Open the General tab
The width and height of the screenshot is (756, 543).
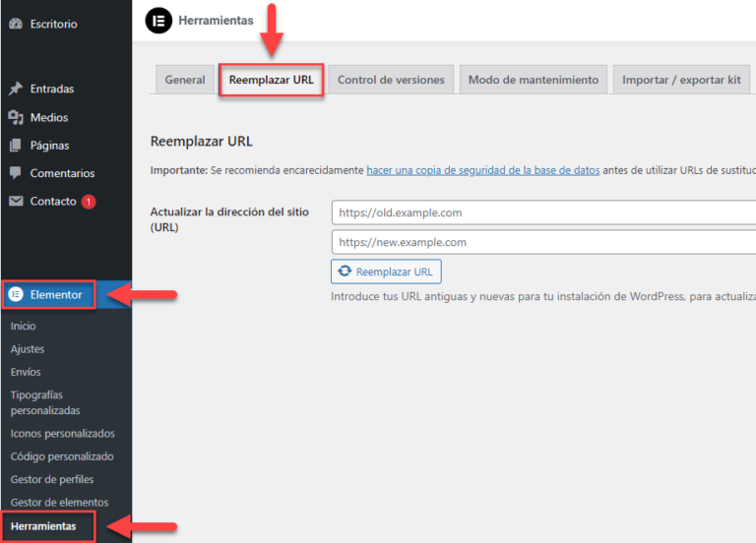click(185, 80)
